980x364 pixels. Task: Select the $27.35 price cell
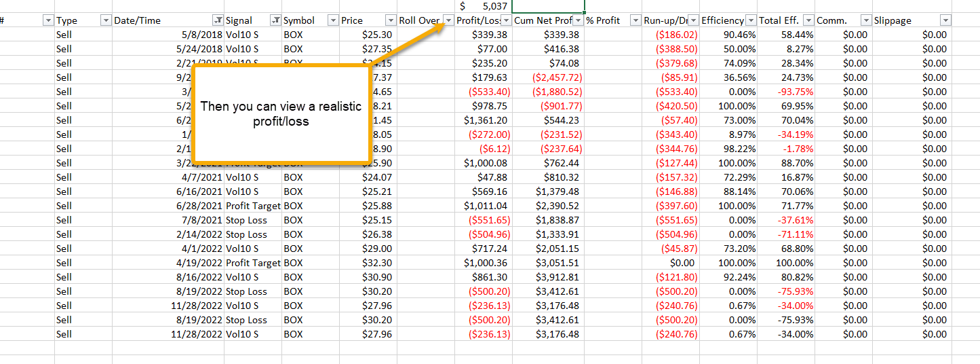pos(368,49)
